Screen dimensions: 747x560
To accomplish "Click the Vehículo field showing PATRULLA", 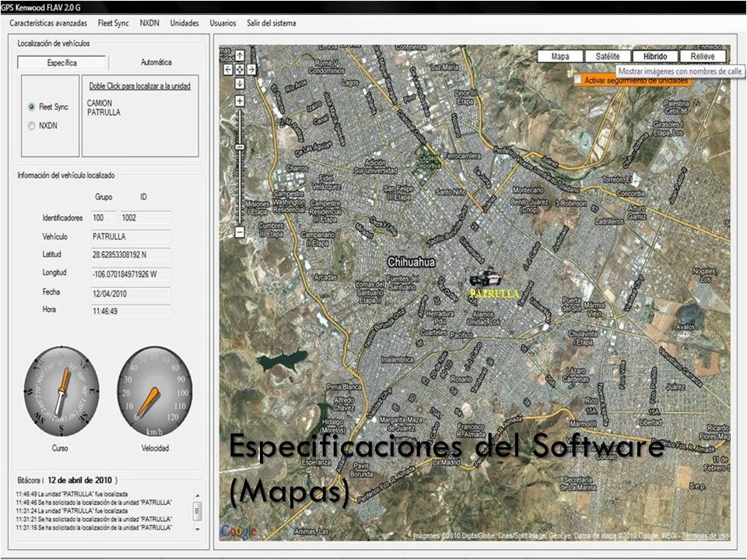I will (131, 236).
